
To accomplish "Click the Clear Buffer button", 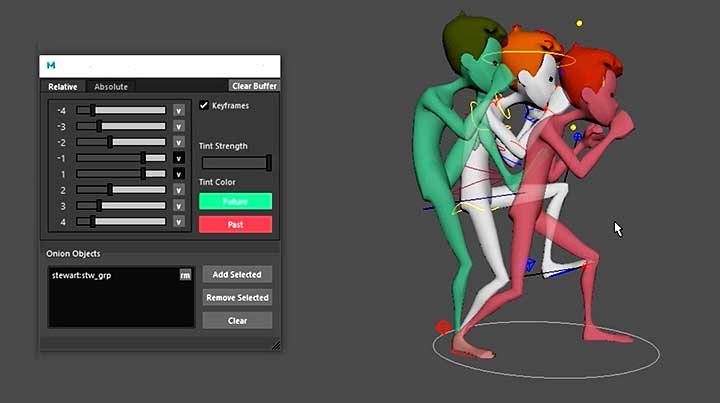I will (254, 86).
